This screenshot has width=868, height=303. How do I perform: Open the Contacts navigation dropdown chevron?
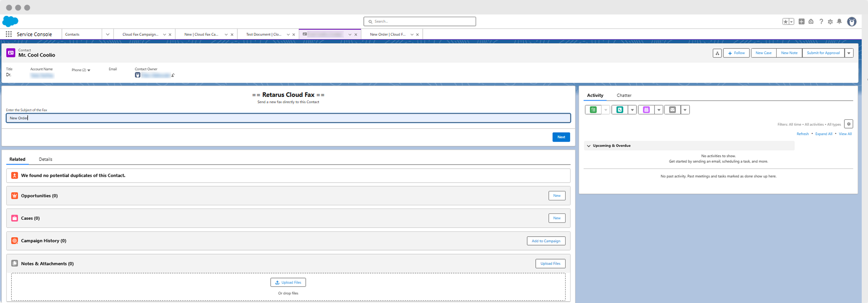pos(108,34)
